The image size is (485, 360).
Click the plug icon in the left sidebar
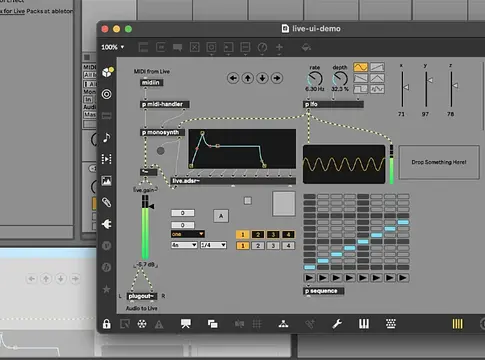(x=106, y=224)
